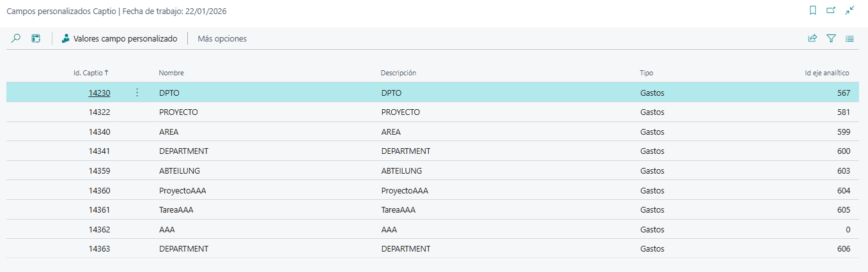Click the Descripción column header
The width and height of the screenshot is (868, 272).
pyautogui.click(x=398, y=73)
